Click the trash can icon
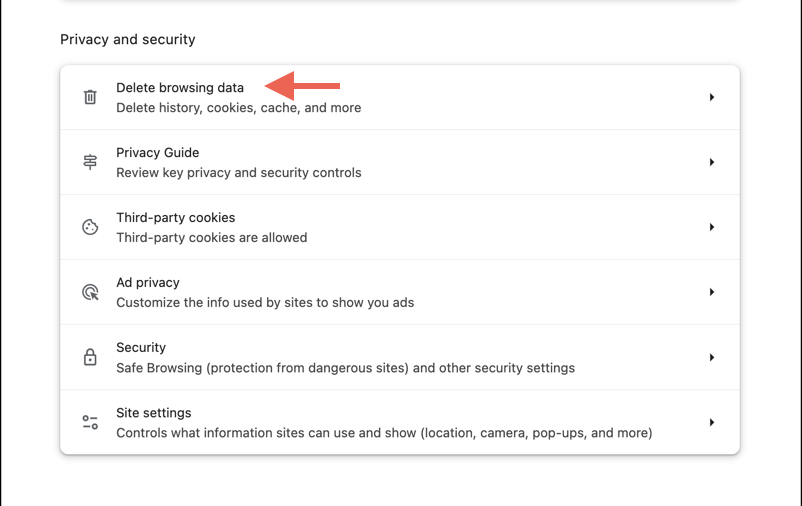 tap(90, 97)
